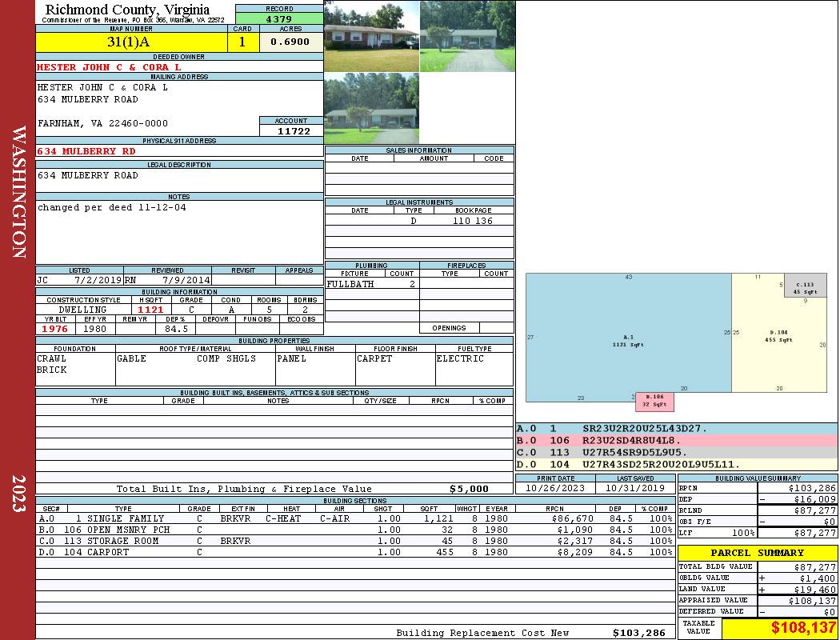Select the account number 11722 field
The image size is (840, 640).
(291, 130)
